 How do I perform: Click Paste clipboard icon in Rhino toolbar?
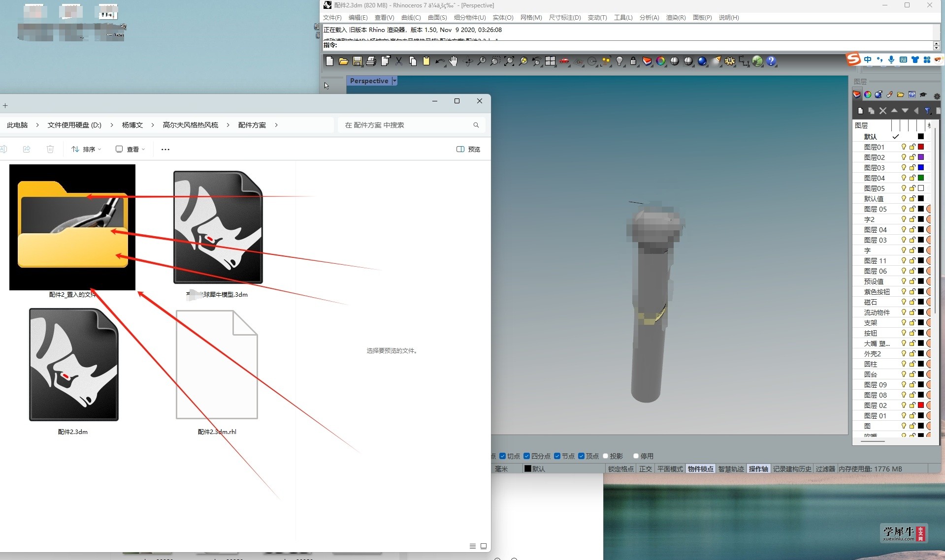[x=426, y=61]
